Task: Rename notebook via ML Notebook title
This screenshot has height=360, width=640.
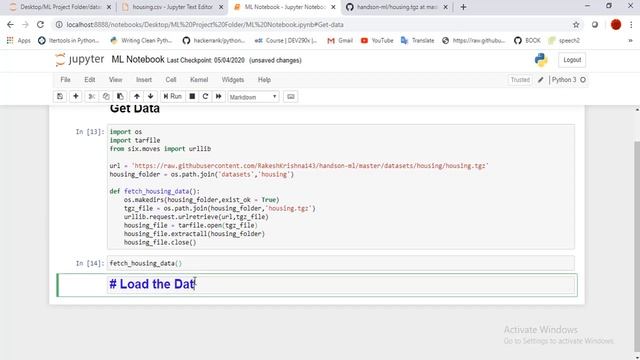Action: click(x=138, y=60)
